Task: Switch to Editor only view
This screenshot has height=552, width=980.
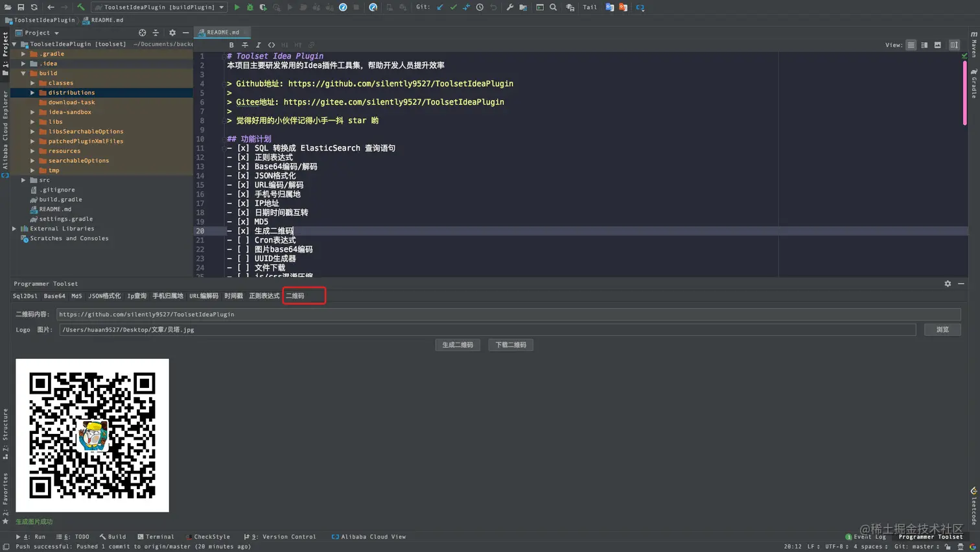Action: [x=911, y=45]
